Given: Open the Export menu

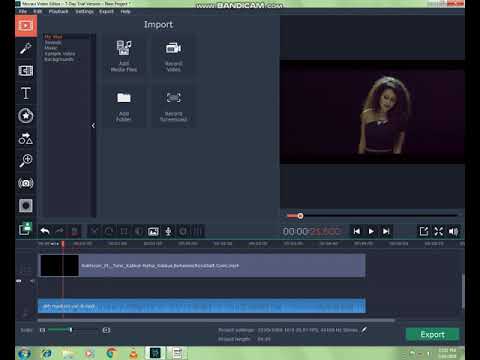Looking at the screenshot, I should pyautogui.click(x=106, y=12).
